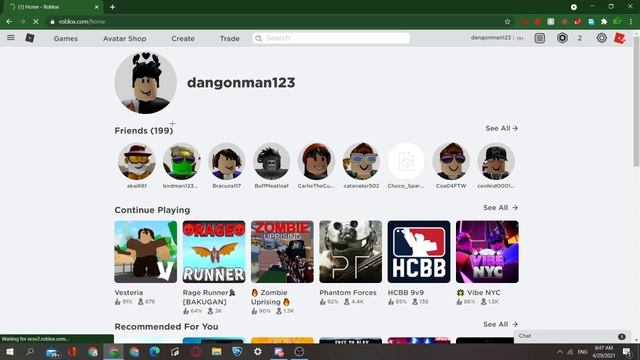Open the Trade page

click(229, 38)
